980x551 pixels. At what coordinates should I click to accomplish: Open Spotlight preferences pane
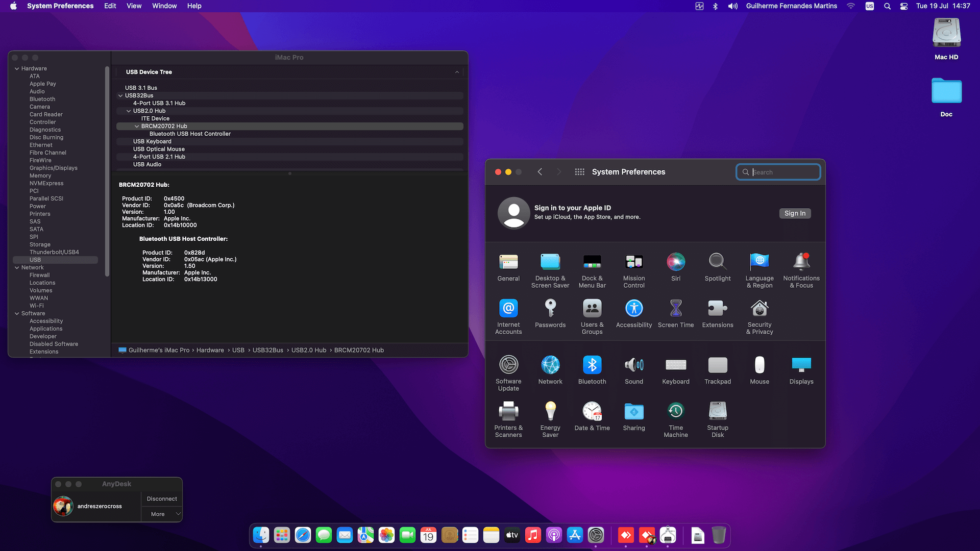click(x=718, y=267)
